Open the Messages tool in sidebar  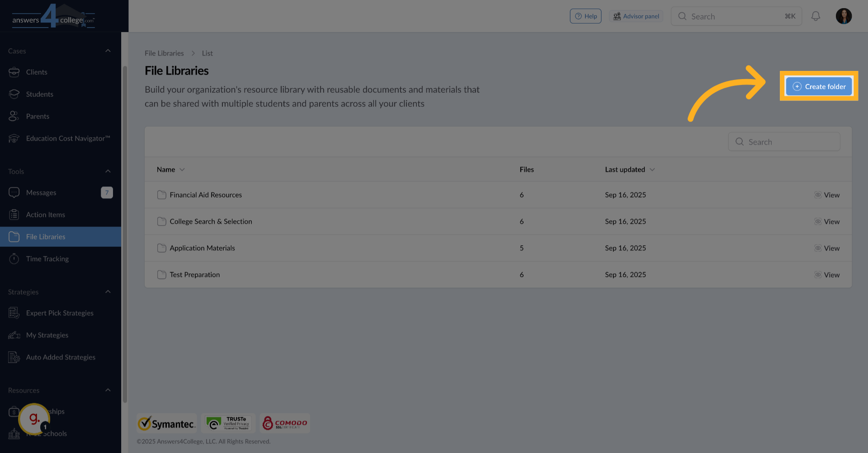(40, 192)
